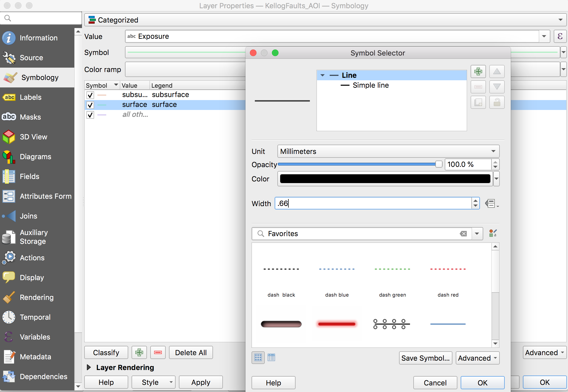The width and height of the screenshot is (568, 392).
Task: Add category with green plus button
Action: point(139,352)
